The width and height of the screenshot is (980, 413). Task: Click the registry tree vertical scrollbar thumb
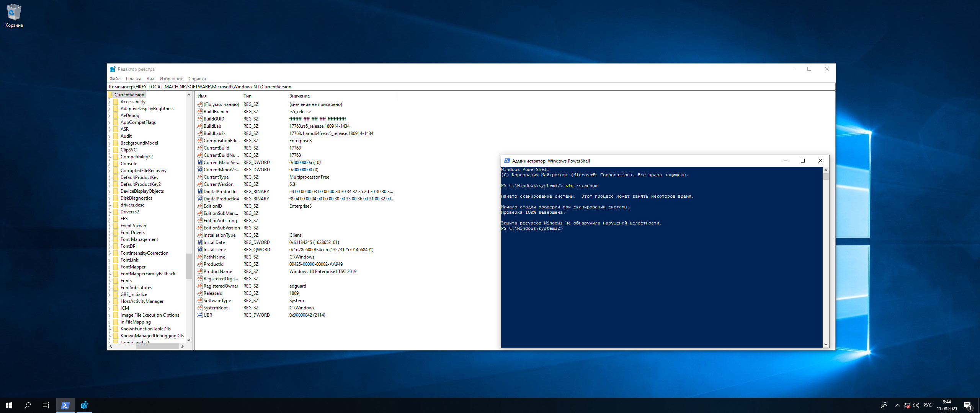click(189, 266)
